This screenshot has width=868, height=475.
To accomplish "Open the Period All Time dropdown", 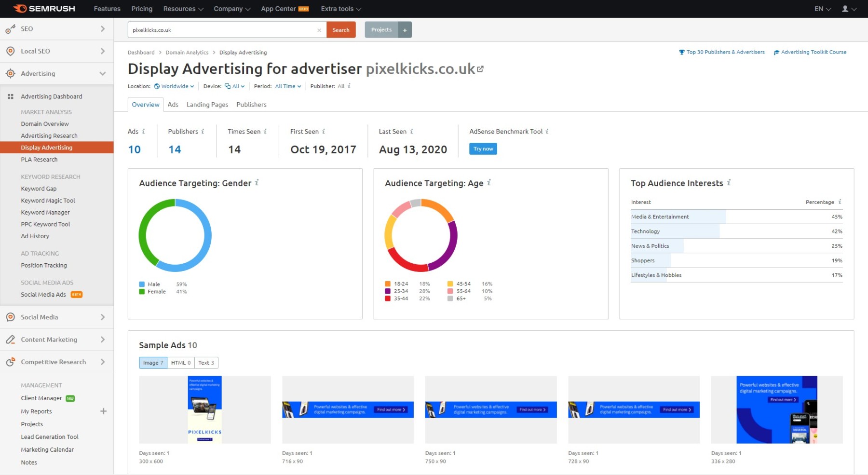I will [x=288, y=86].
